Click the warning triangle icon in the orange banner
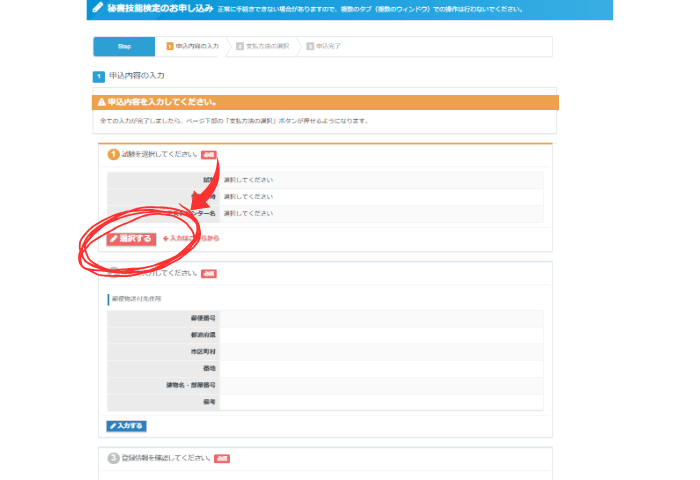 (101, 102)
